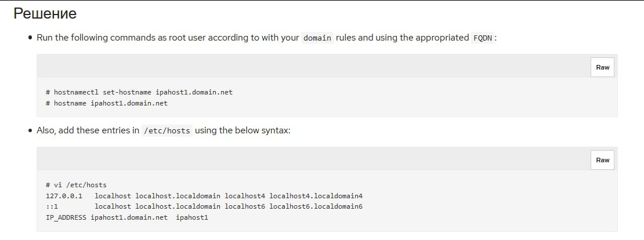Click the inline "domain" code label

point(317,38)
